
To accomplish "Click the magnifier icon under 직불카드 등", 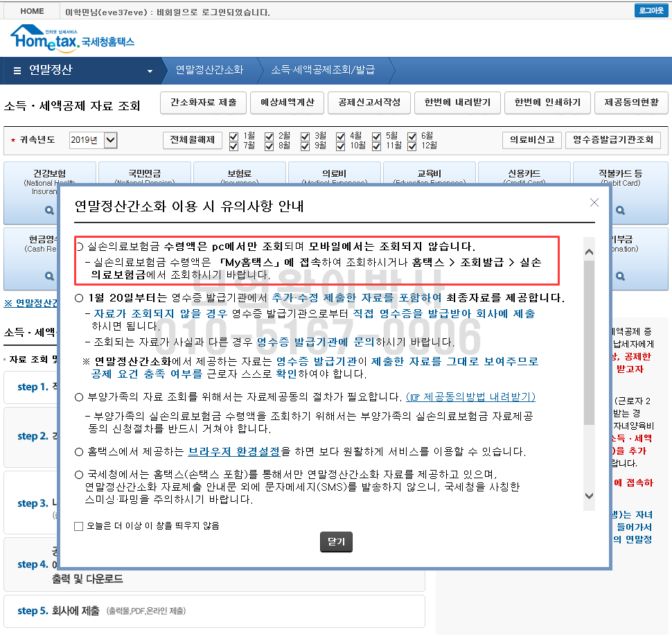I will point(620,211).
